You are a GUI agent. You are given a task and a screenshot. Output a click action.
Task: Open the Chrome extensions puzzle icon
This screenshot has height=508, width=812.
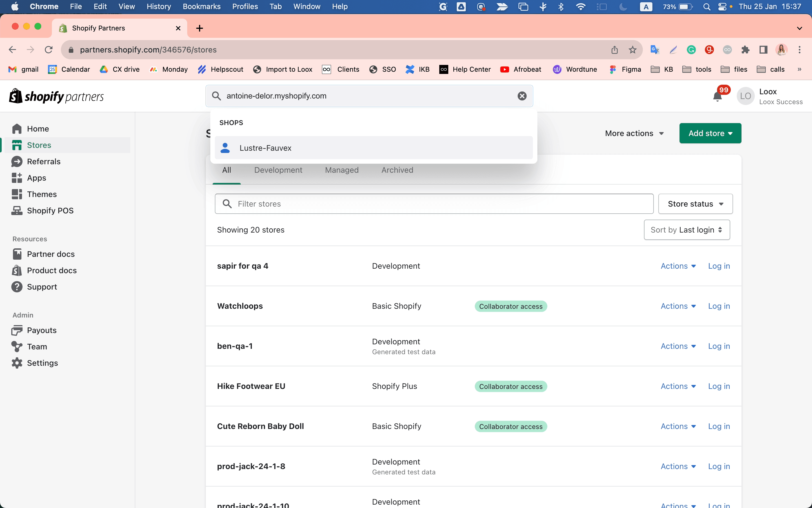click(x=745, y=50)
